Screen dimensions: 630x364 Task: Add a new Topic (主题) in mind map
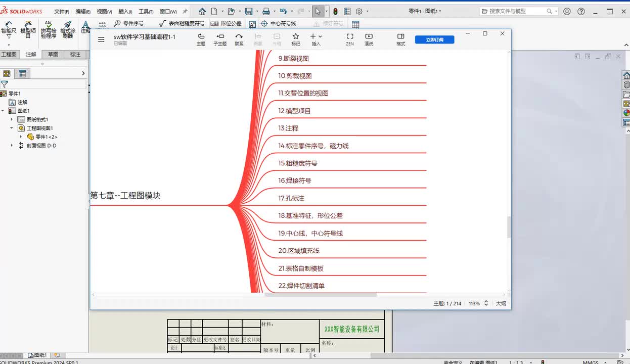tap(201, 39)
